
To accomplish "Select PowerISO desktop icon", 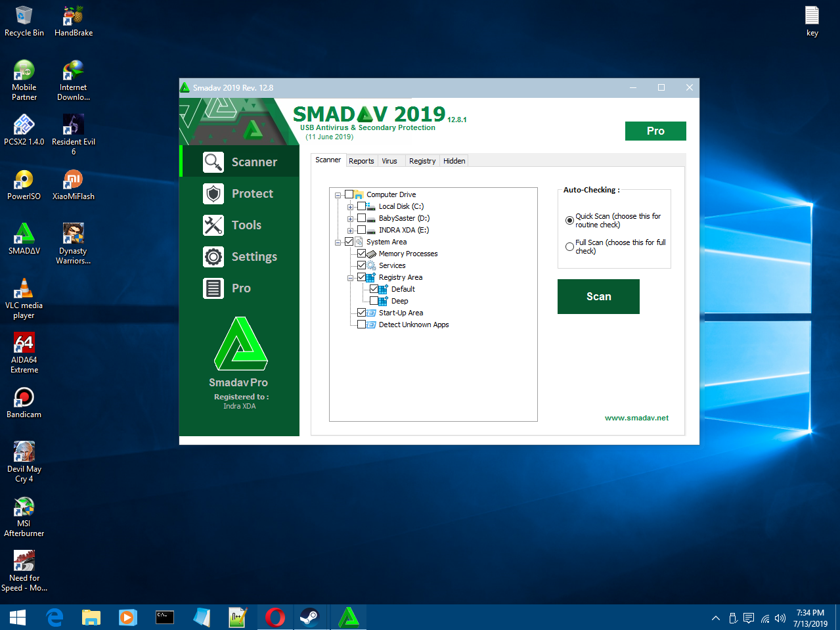I will click(x=24, y=185).
